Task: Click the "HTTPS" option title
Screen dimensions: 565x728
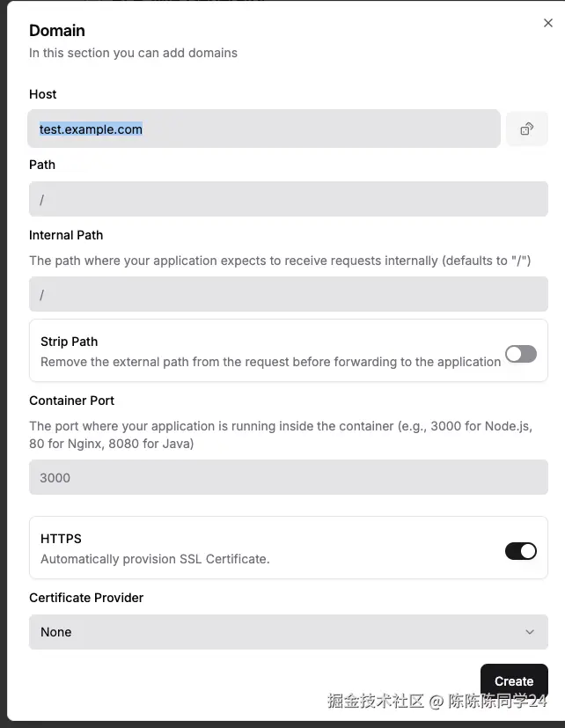Action: [61, 539]
